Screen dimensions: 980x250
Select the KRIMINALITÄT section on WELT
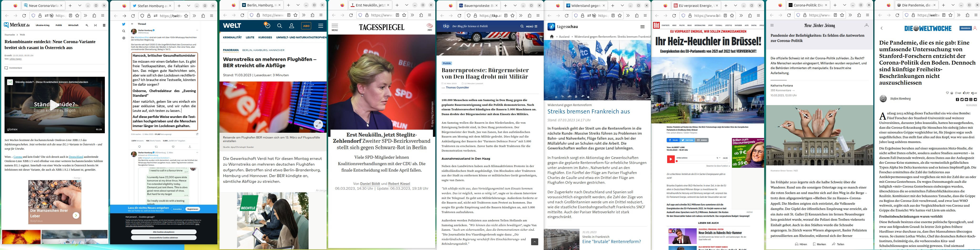[232, 37]
